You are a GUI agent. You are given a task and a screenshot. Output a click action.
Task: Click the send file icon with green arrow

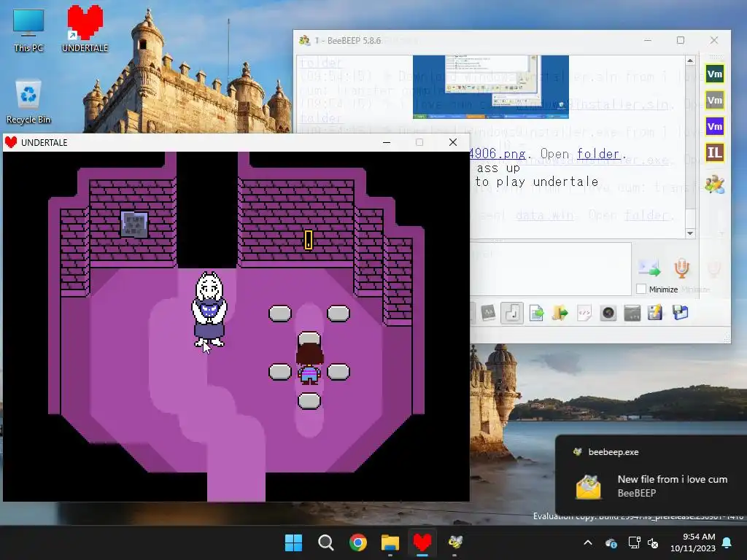pyautogui.click(x=536, y=314)
